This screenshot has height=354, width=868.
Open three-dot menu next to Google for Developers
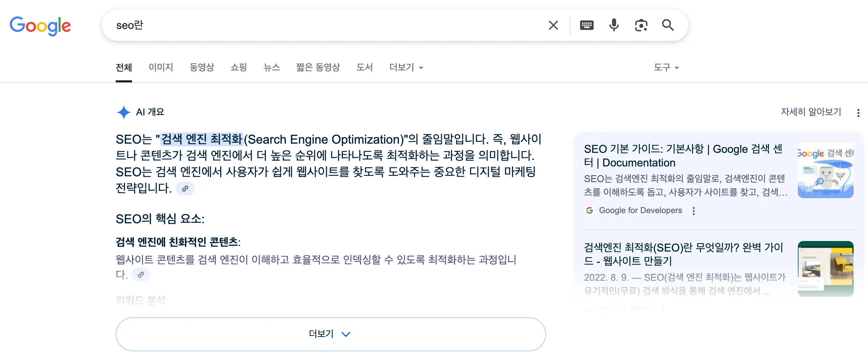pyautogui.click(x=693, y=211)
